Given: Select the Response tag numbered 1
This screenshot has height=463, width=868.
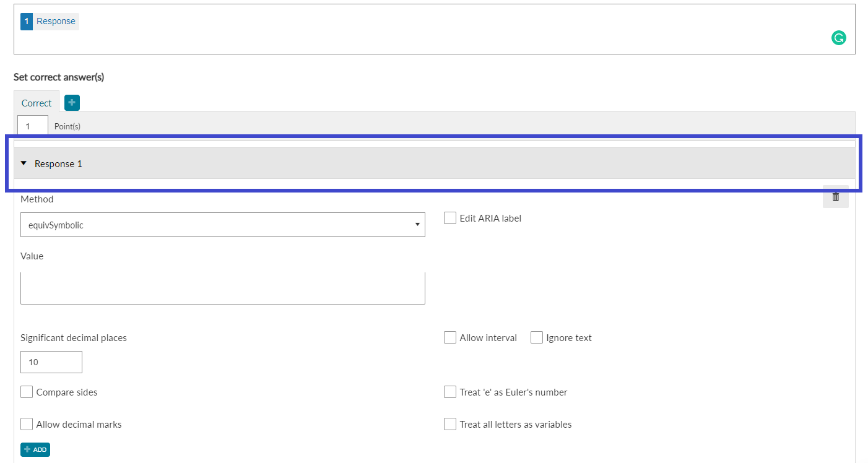Looking at the screenshot, I should click(50, 21).
